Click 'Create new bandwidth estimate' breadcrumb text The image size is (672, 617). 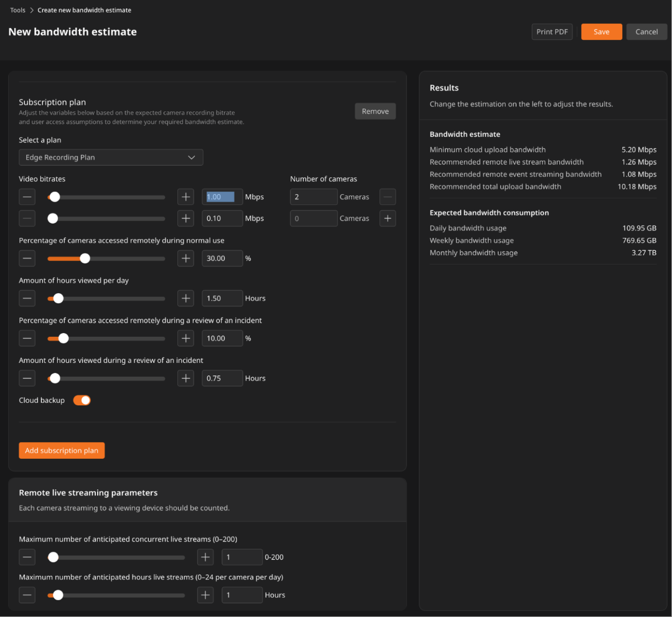85,10
